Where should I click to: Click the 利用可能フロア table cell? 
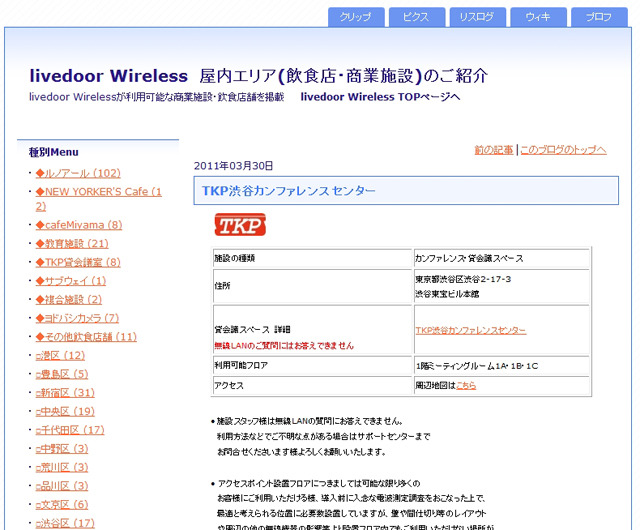click(x=313, y=365)
